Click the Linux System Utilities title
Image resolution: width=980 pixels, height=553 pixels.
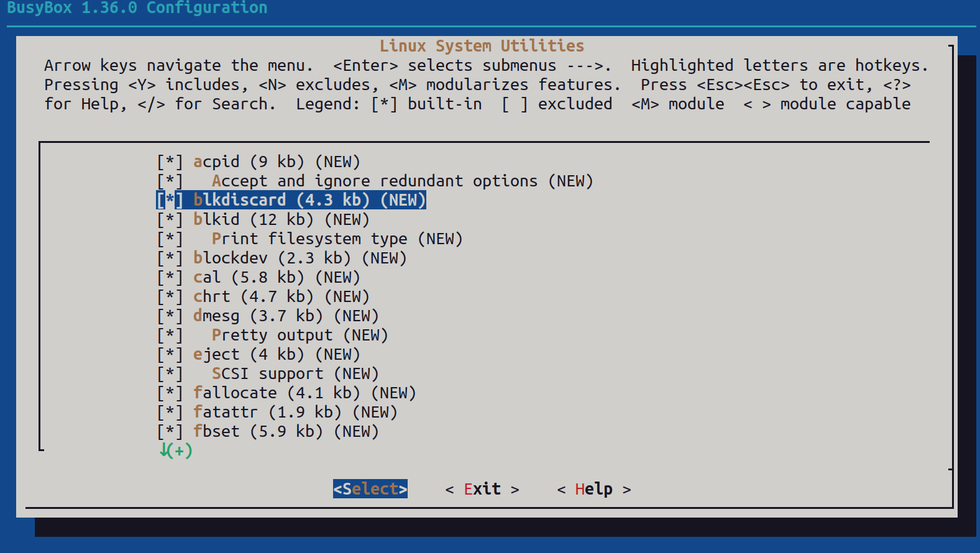pyautogui.click(x=482, y=46)
